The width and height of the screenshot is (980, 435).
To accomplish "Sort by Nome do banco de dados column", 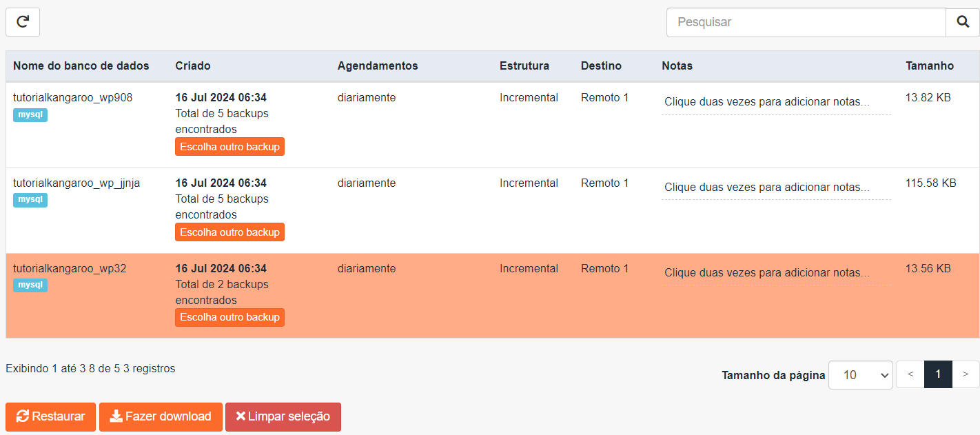I will tap(81, 66).
